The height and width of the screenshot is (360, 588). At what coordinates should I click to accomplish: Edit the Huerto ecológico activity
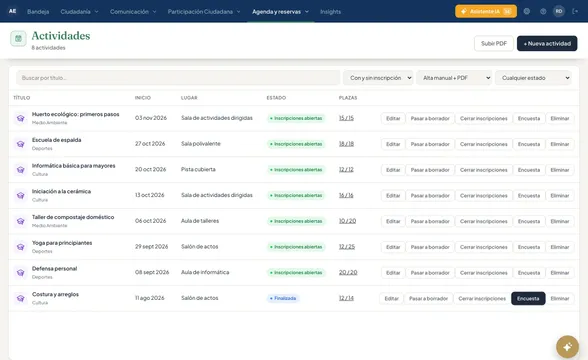(393, 118)
